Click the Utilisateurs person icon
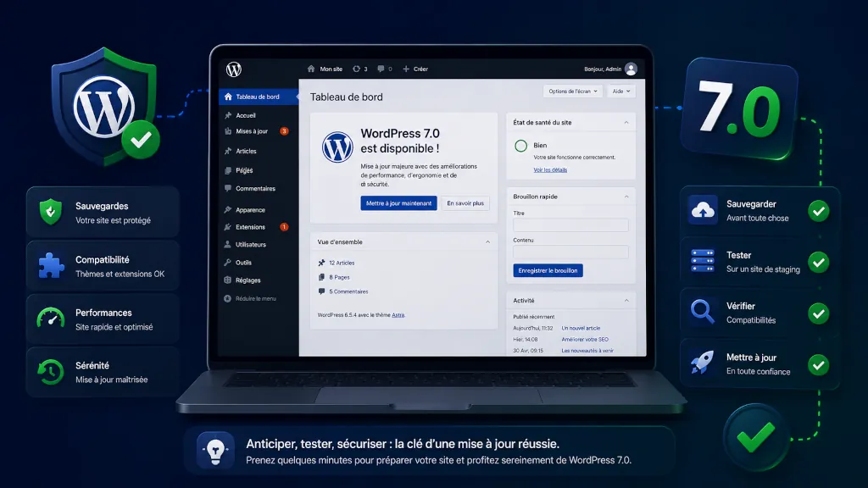Image resolution: width=868 pixels, height=488 pixels. [228, 244]
